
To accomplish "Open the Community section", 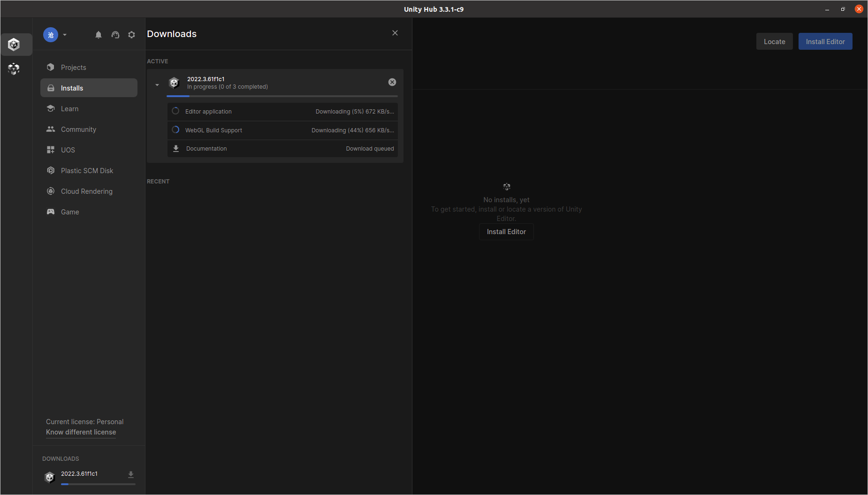I will [x=89, y=129].
